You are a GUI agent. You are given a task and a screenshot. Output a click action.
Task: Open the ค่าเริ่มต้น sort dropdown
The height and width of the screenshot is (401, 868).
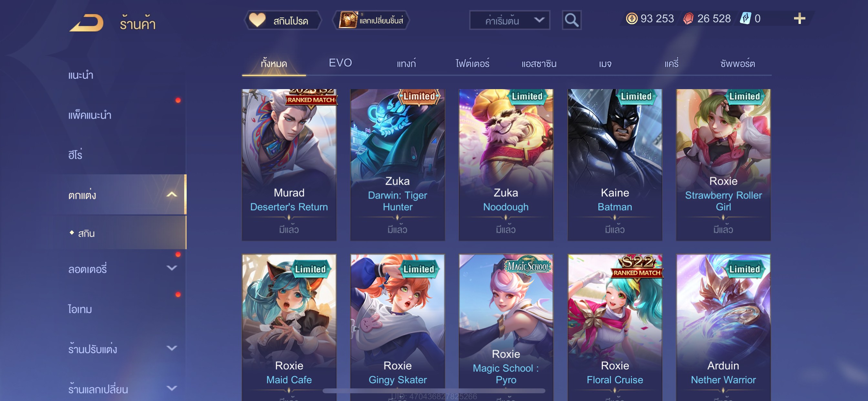click(510, 20)
